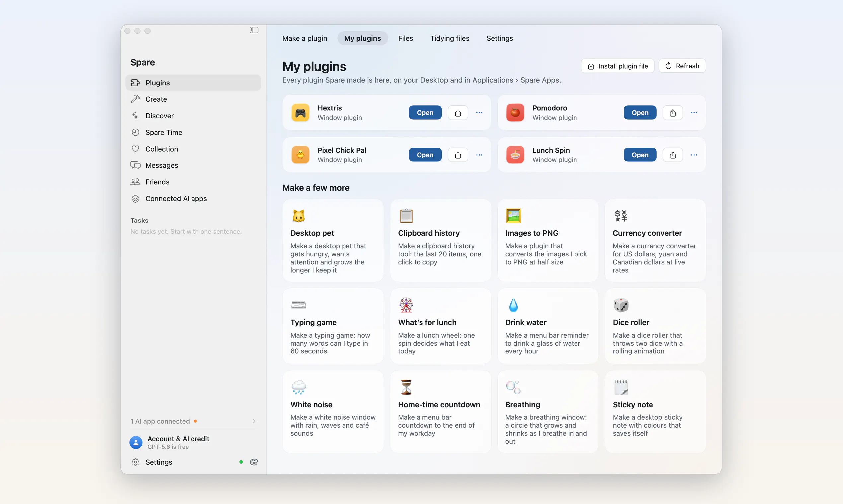Select the My plugins tab
The height and width of the screenshot is (504, 843).
(x=362, y=38)
